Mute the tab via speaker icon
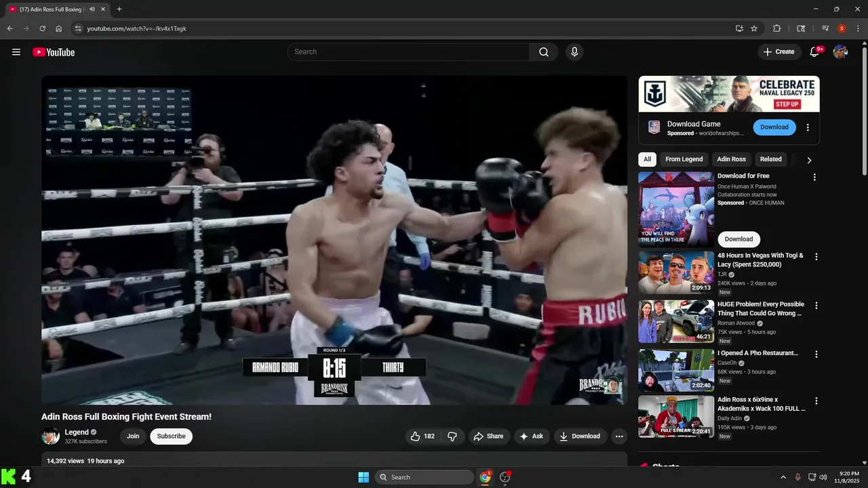 pos(92,9)
